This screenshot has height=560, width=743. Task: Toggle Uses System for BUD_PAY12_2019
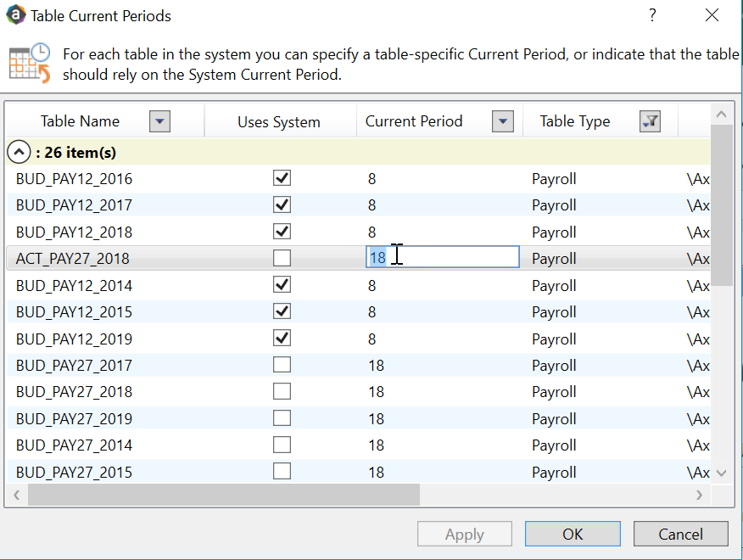click(x=282, y=339)
